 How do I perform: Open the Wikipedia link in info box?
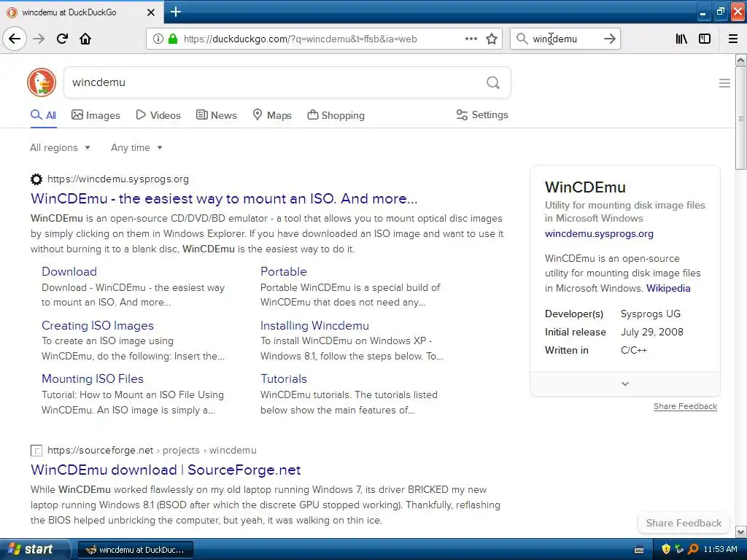pos(668,288)
